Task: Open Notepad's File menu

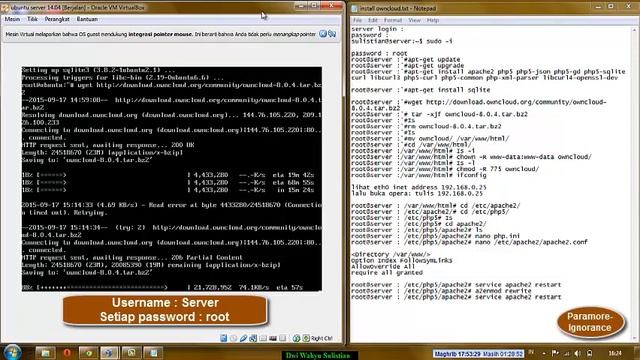Action: point(358,20)
